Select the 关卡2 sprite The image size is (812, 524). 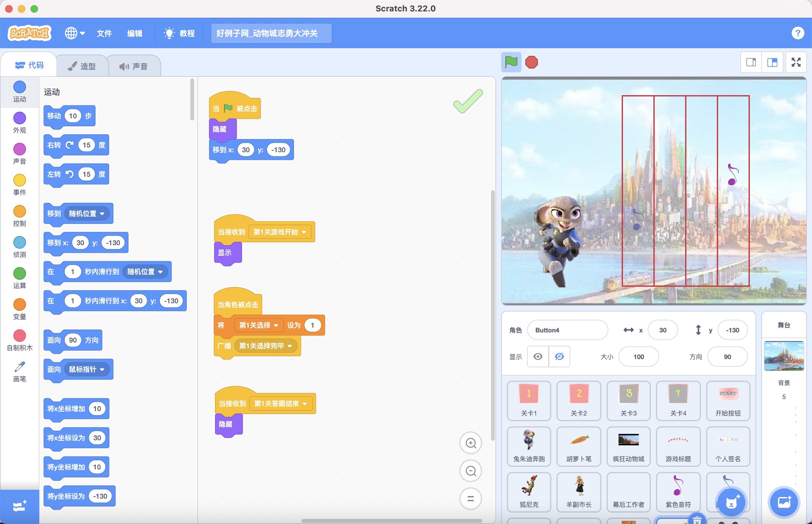tap(578, 401)
